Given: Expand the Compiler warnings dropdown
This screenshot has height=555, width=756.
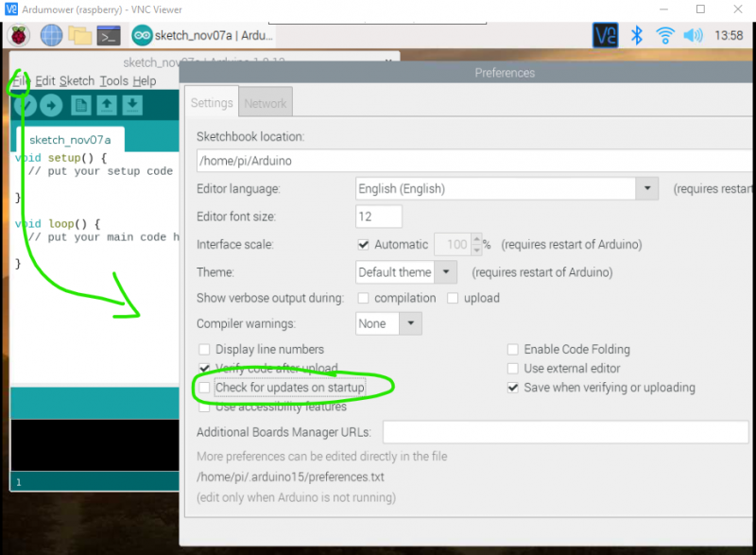Looking at the screenshot, I should [411, 323].
